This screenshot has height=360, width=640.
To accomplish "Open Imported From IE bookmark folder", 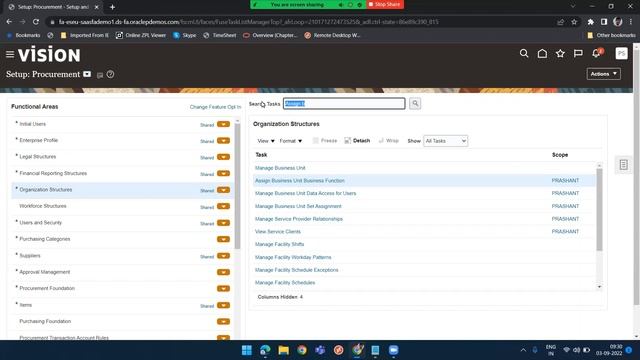I will point(84,35).
